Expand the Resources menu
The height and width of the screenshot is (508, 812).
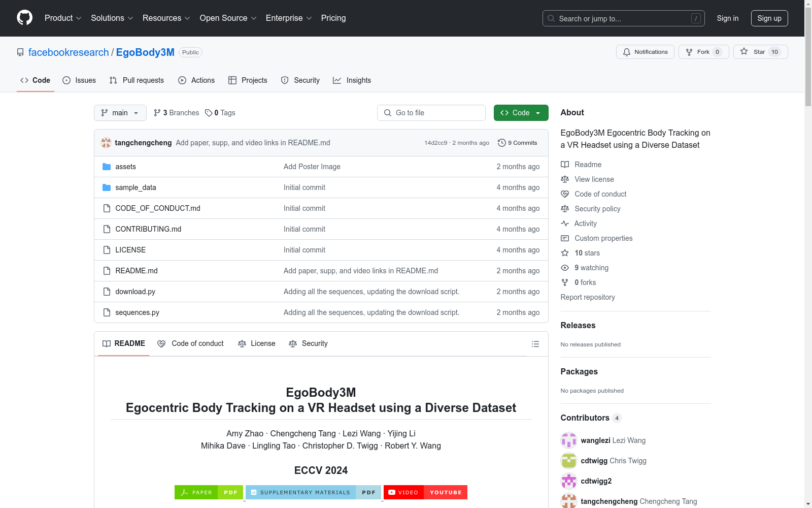(166, 18)
